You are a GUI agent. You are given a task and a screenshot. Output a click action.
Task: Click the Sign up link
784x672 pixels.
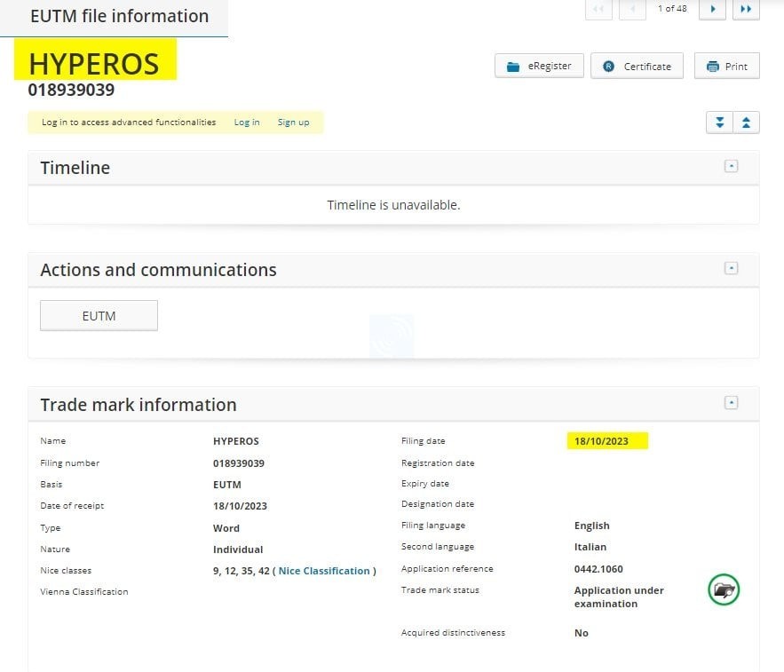293,123
